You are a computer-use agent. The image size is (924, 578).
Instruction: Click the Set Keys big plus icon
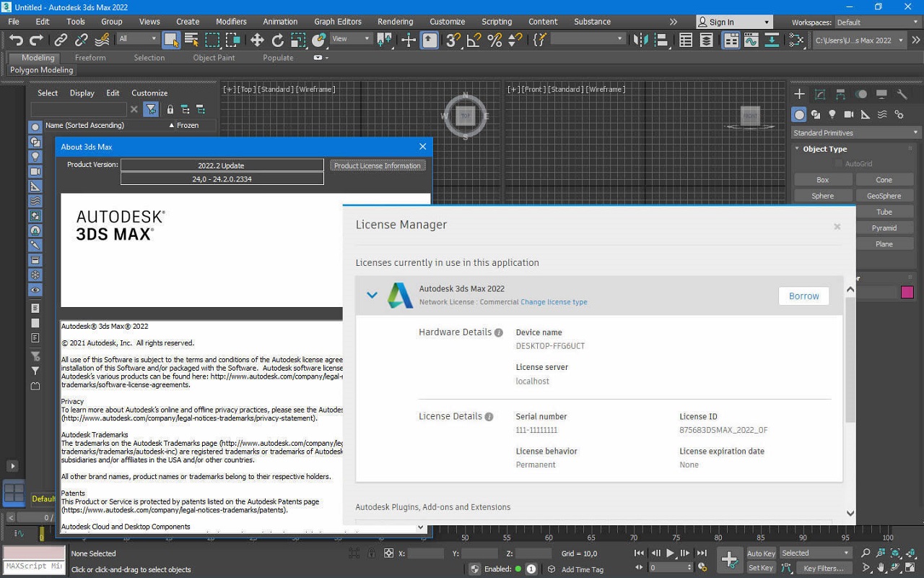tap(729, 560)
